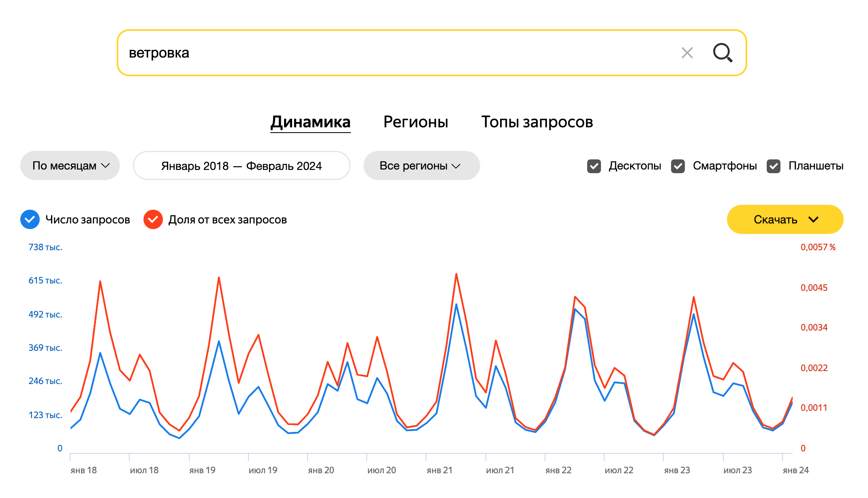Click the magnifying glass search icon
Viewport: 868px width, 498px height.
point(723,53)
